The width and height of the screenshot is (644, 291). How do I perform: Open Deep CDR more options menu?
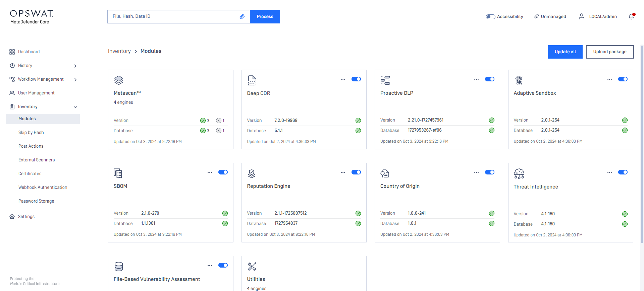(x=343, y=79)
